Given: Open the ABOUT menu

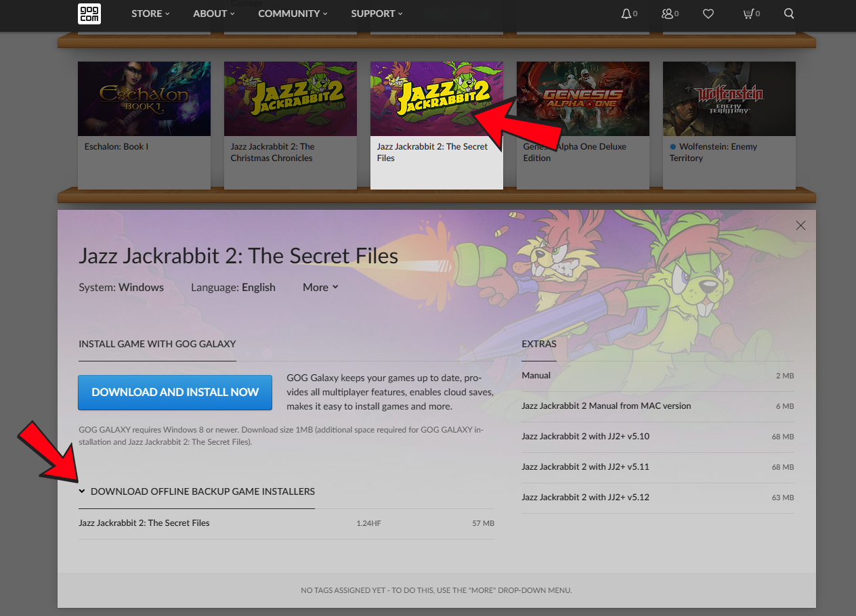Looking at the screenshot, I should (x=214, y=14).
